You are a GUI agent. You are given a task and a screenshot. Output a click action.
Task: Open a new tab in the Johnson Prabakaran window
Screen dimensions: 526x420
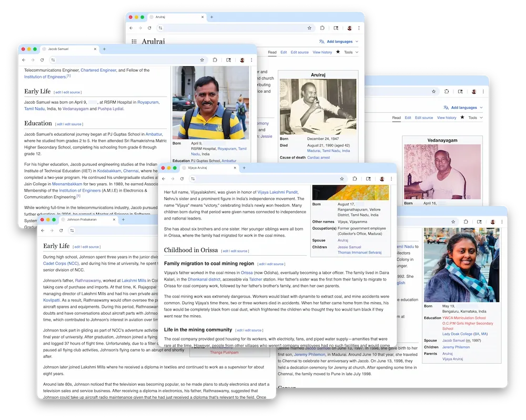[x=123, y=219]
